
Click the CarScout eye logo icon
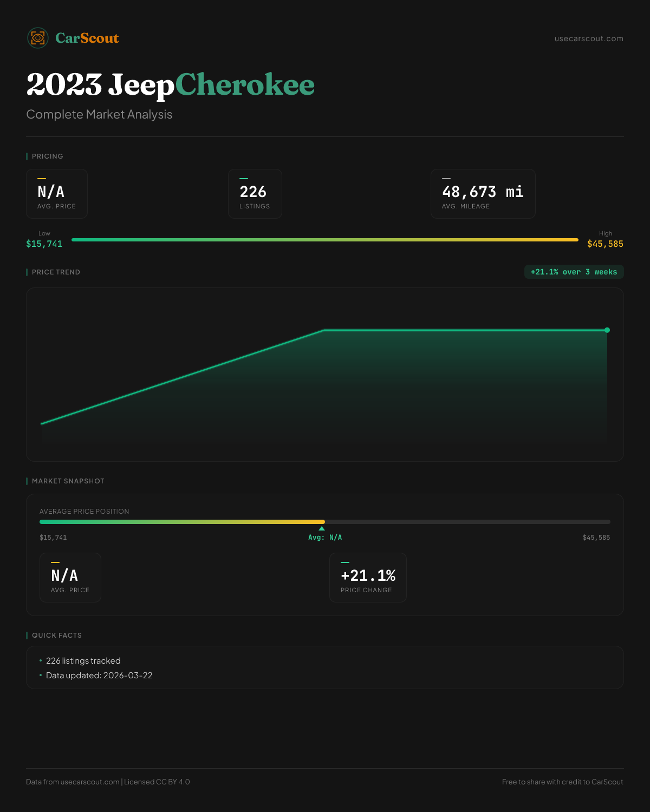click(38, 38)
